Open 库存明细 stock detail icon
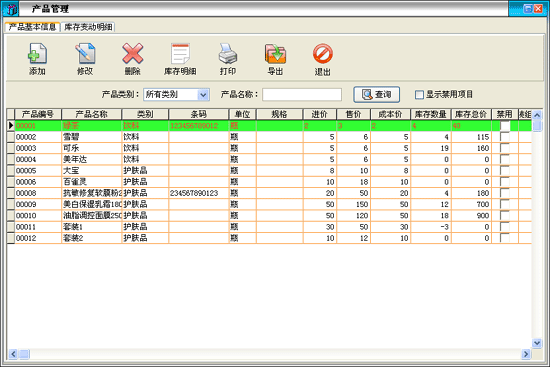The height and width of the screenshot is (367, 550). point(180,54)
